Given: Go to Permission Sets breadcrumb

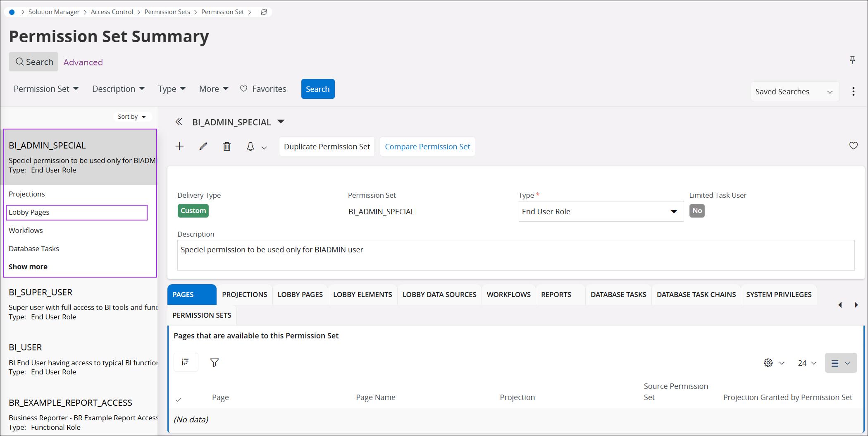Looking at the screenshot, I should click(x=167, y=12).
